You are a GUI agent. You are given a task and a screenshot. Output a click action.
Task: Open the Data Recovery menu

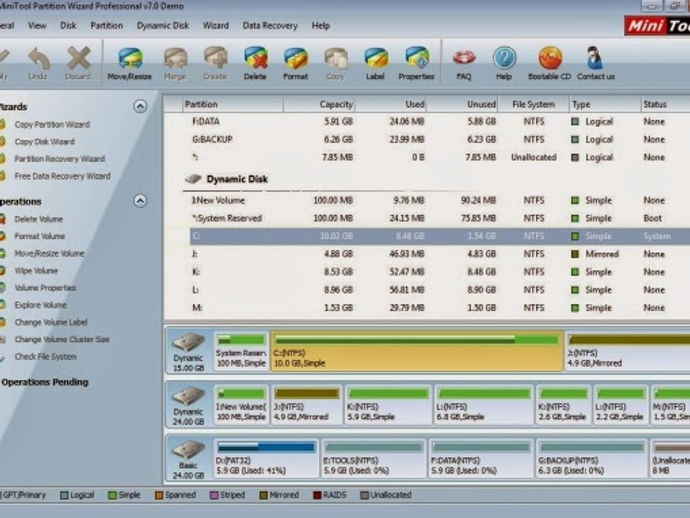tap(270, 26)
